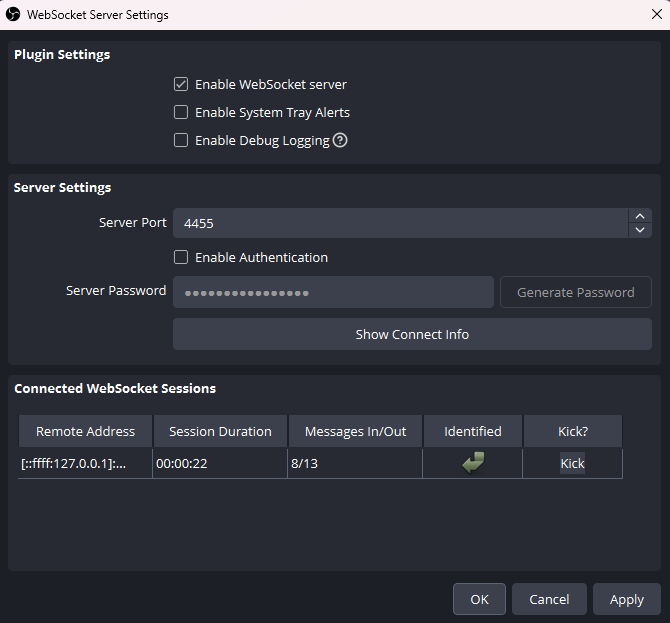Click the Server Port label
The height and width of the screenshot is (623, 670).
coord(132,223)
